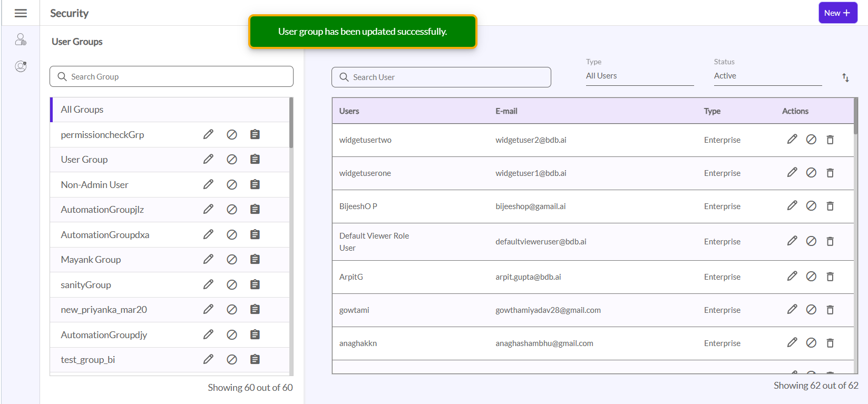
Task: Open the Type filter dropdown
Action: coord(639,76)
